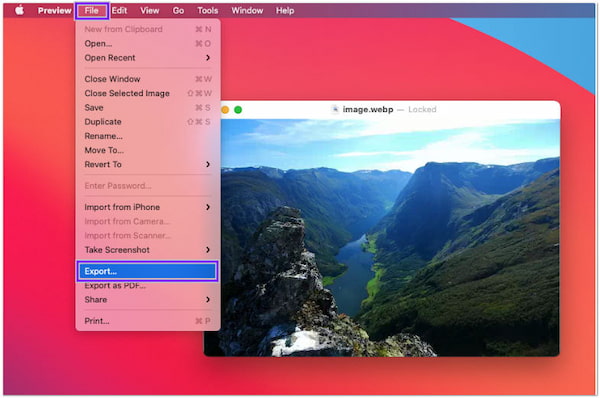Open the View menu
This screenshot has width=600, height=398.
click(150, 11)
